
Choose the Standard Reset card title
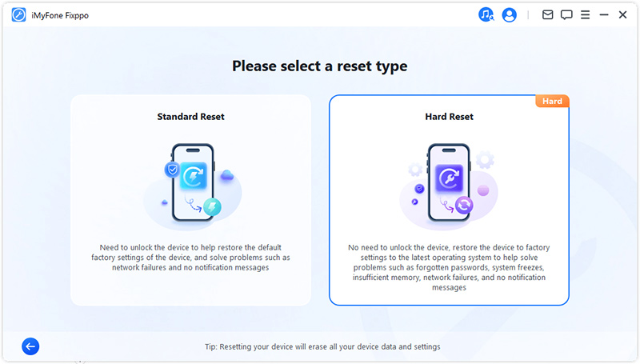190,117
